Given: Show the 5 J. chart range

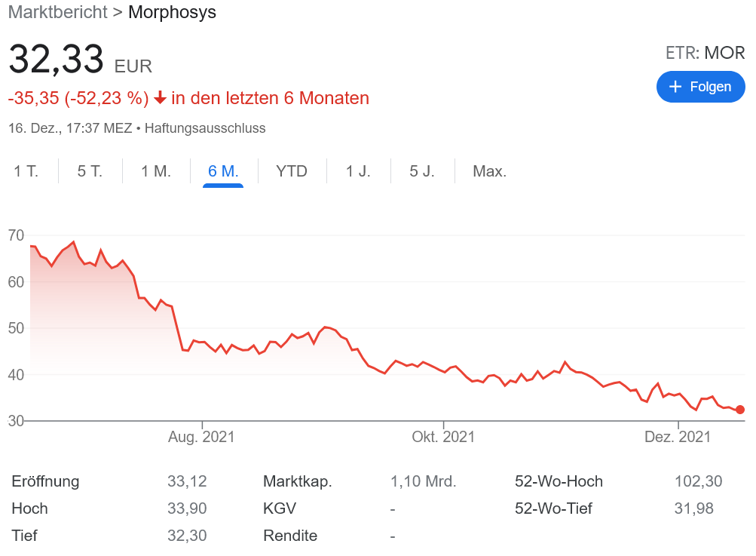Looking at the screenshot, I should click(422, 171).
